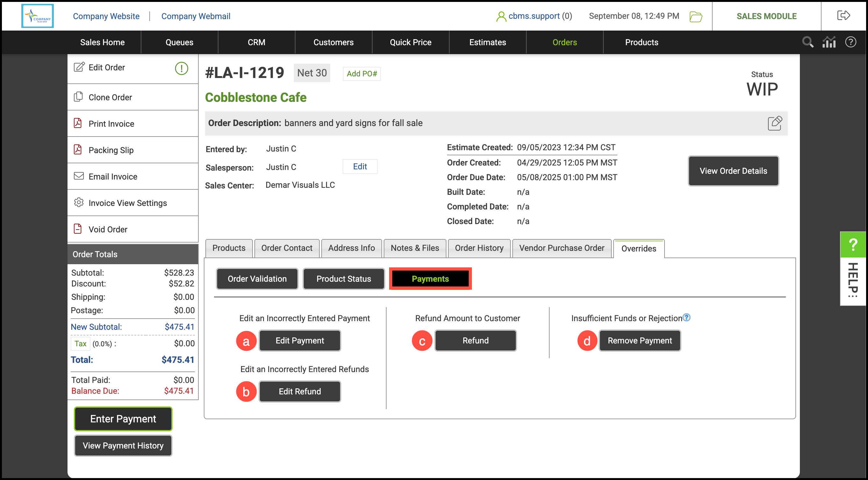
Task: Open the green folder icon near date
Action: [x=695, y=17]
